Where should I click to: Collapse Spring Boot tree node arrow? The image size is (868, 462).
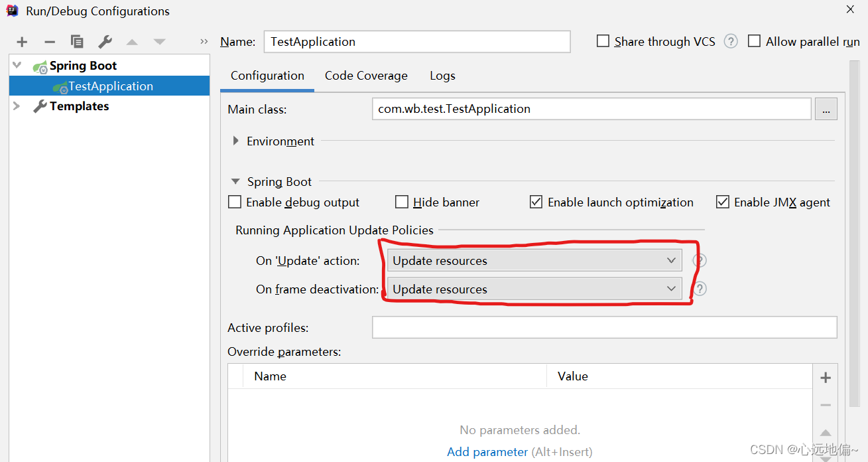17,66
